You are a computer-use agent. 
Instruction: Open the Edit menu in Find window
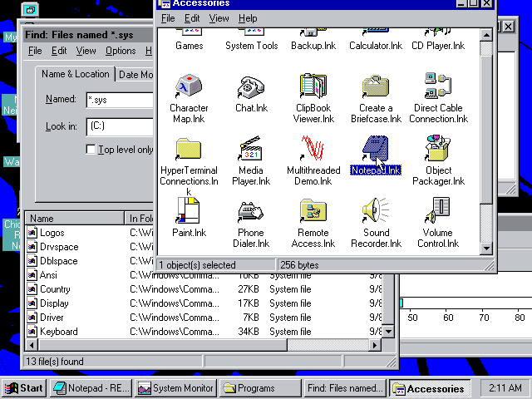tap(59, 51)
